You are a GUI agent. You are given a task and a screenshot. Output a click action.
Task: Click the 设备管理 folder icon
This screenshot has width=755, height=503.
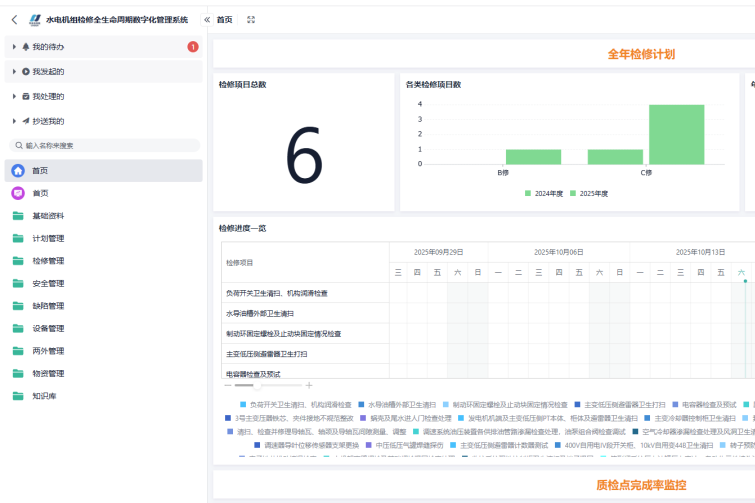pos(18,328)
